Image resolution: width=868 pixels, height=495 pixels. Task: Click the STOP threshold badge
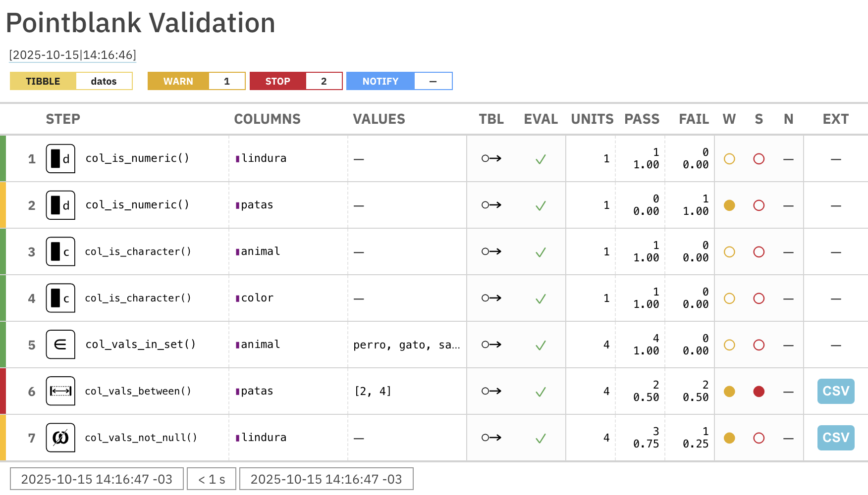click(296, 81)
